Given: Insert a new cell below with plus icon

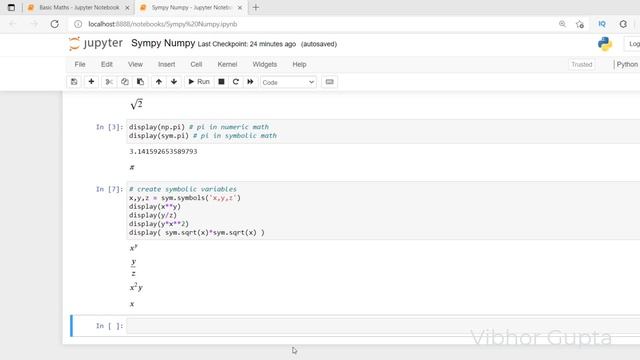Looking at the screenshot, I should [91, 82].
